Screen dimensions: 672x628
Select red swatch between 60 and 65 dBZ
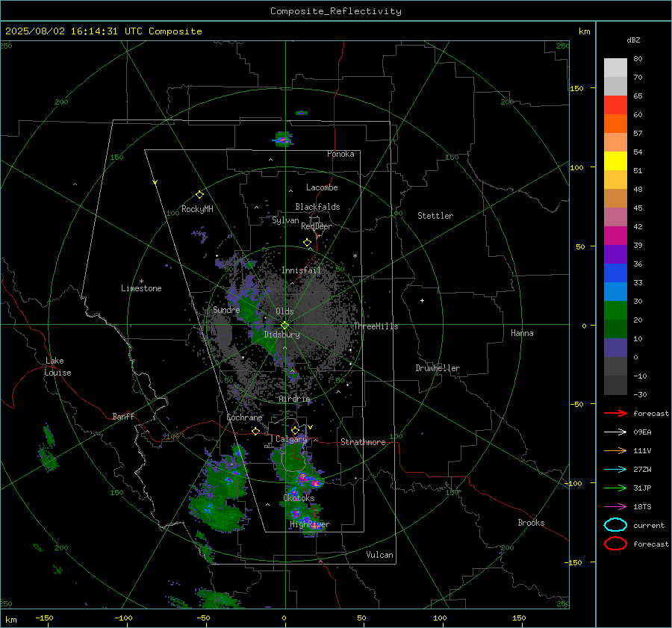pyautogui.click(x=615, y=105)
